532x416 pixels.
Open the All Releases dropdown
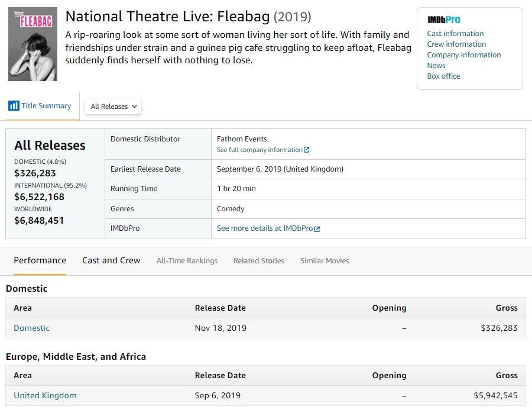tap(113, 107)
